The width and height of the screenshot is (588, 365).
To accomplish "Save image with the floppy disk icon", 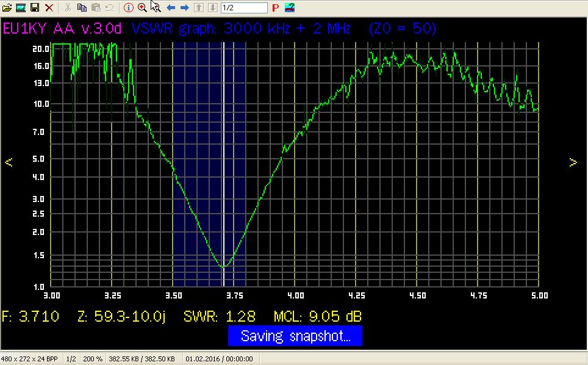I will tap(35, 8).
